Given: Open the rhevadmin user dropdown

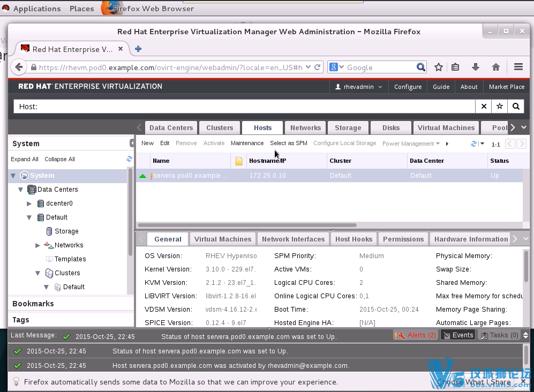Looking at the screenshot, I should 358,87.
